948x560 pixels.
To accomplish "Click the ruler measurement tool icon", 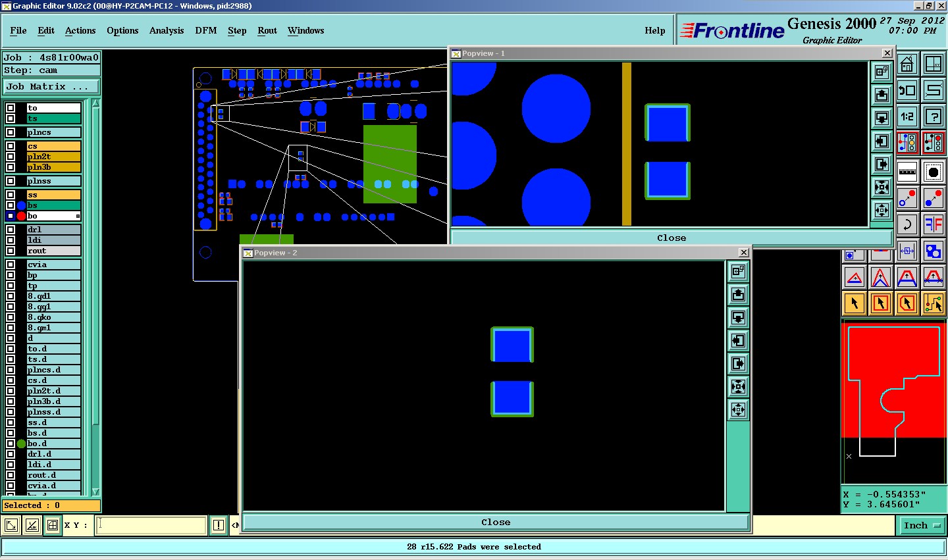I will coord(907,172).
